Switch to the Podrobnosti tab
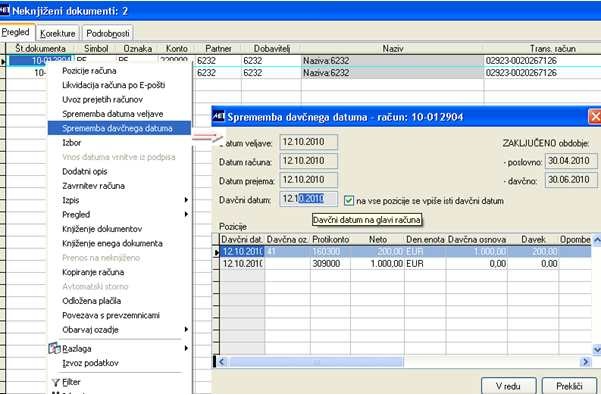This screenshot has height=395, width=601. (107, 34)
